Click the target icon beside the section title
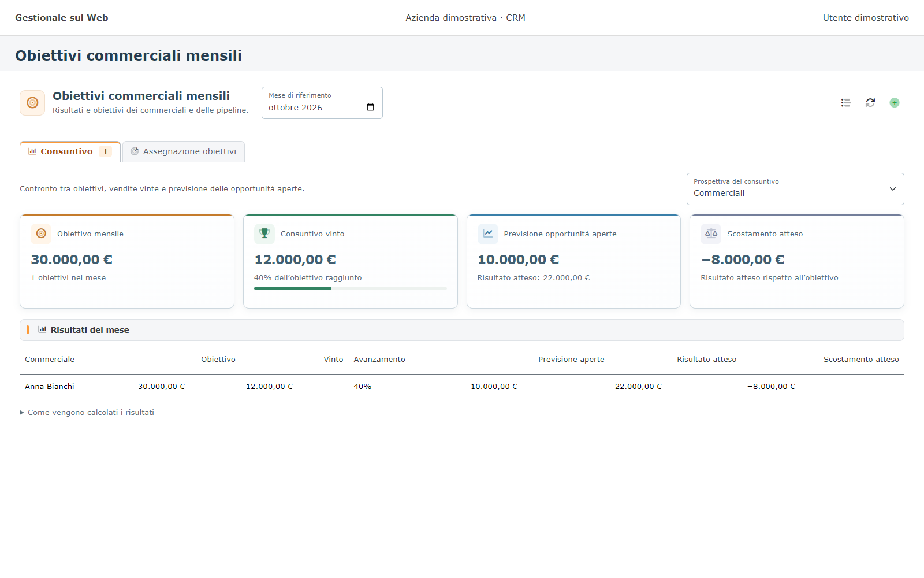Screen dimensions: 924x578 coord(32,103)
